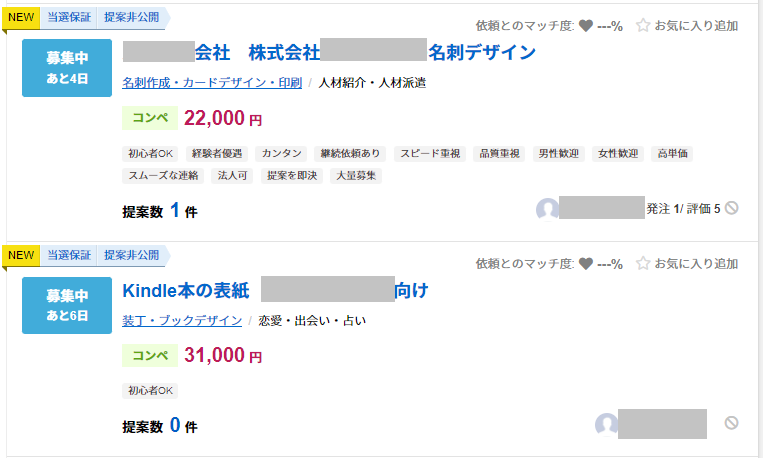Click the 大量募集 tag
The height and width of the screenshot is (458, 763).
point(356,176)
